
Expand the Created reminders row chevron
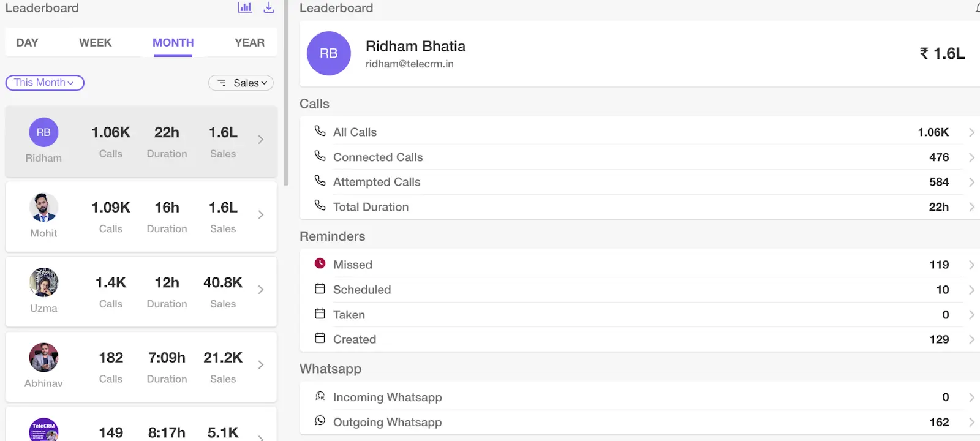pyautogui.click(x=971, y=339)
